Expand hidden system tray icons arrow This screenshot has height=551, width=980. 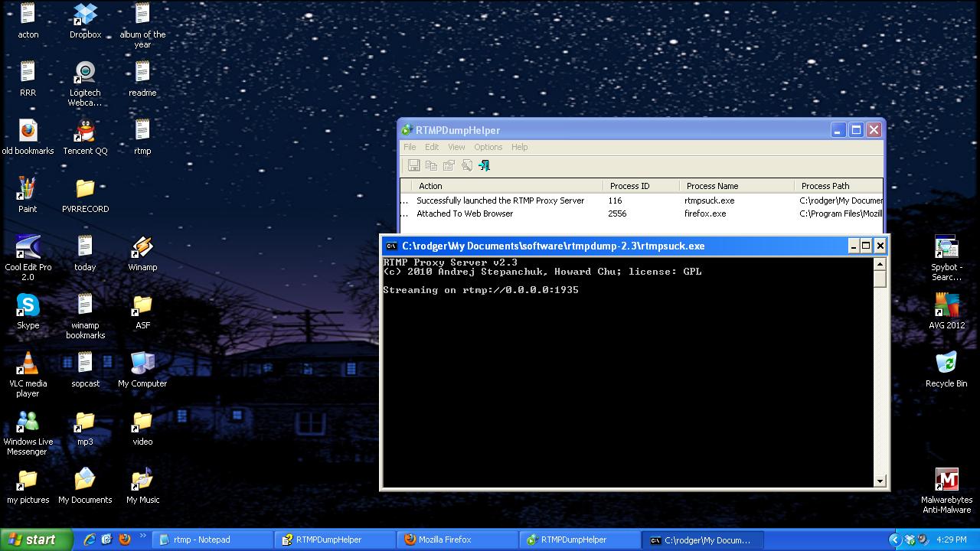pyautogui.click(x=893, y=540)
